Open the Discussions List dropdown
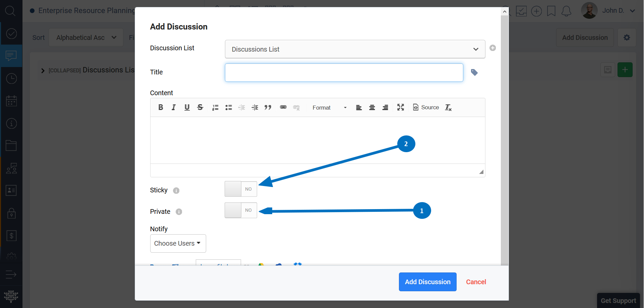Viewport: 644px width, 308px height. coord(355,49)
